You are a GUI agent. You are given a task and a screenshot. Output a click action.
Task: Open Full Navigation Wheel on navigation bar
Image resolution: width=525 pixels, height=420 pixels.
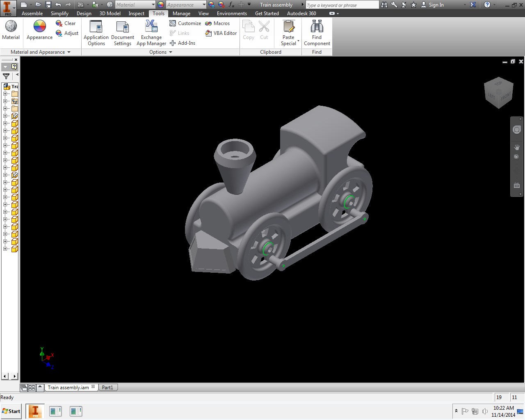click(517, 130)
